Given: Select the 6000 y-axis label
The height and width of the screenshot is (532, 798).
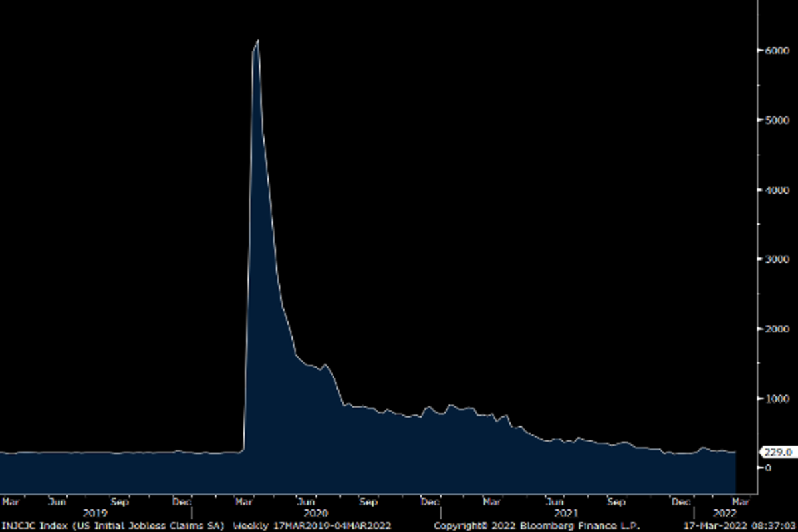Looking at the screenshot, I should (771, 51).
